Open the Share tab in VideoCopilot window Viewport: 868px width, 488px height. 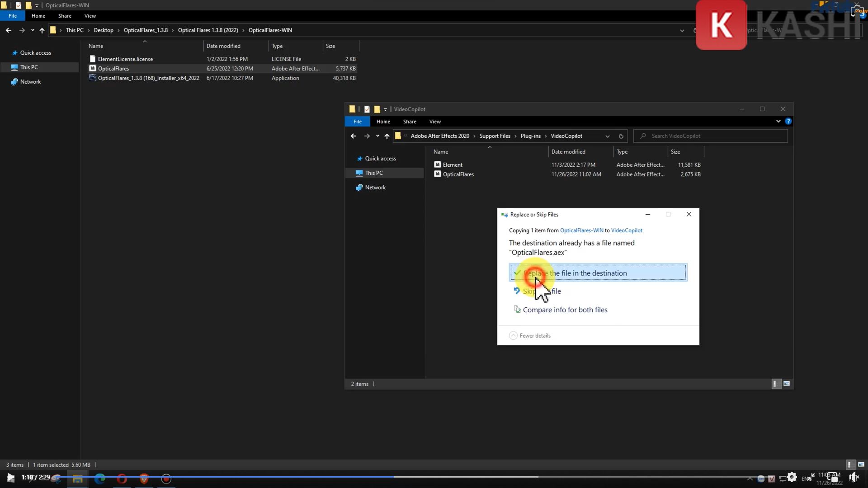[x=409, y=122]
